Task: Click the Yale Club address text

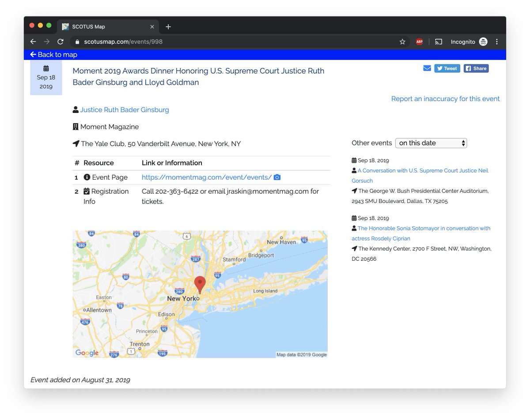Action: point(161,144)
